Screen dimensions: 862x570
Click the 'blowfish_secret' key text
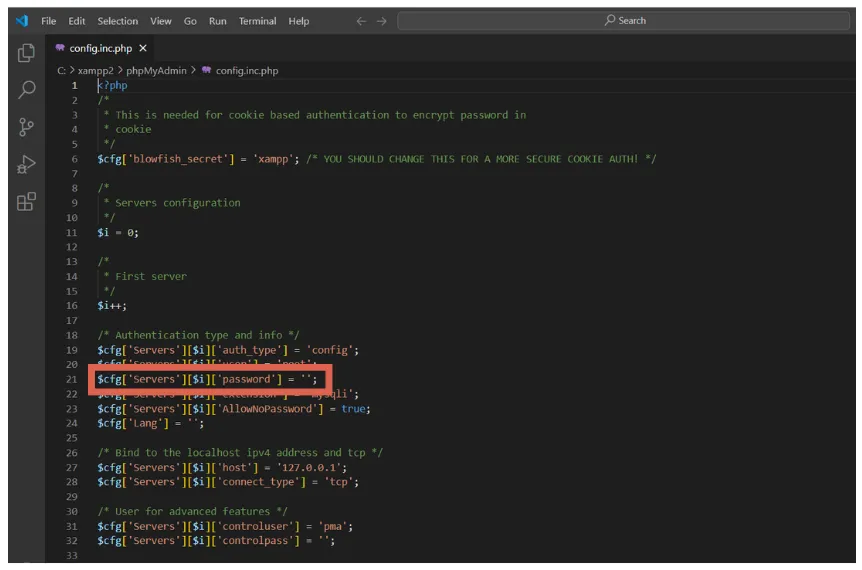coord(178,159)
